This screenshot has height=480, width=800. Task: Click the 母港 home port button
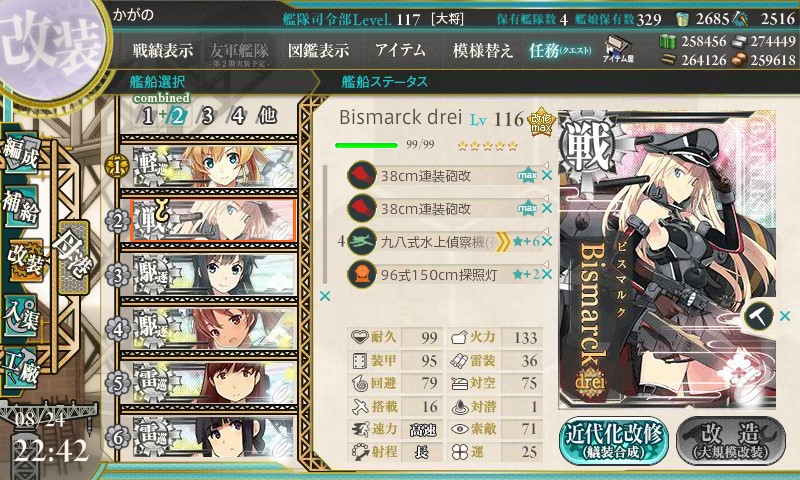tap(73, 259)
